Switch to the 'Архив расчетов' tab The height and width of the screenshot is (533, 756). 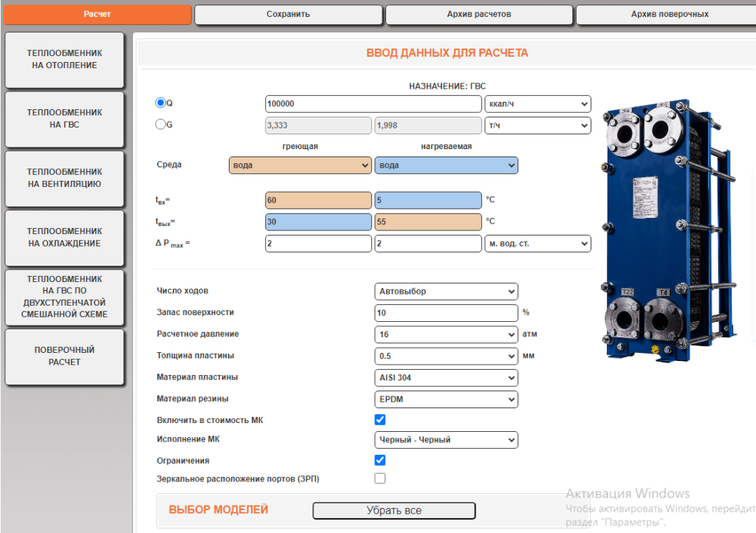tap(478, 15)
